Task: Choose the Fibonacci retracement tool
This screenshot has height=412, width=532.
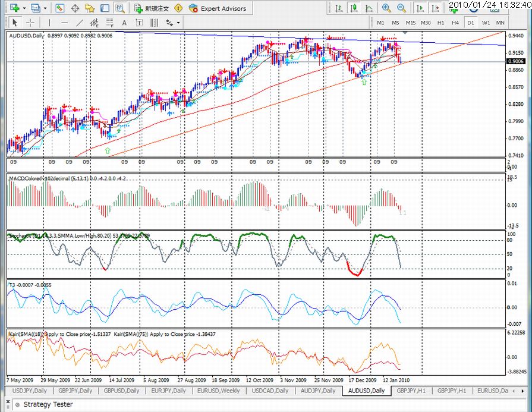Action: 109,23
